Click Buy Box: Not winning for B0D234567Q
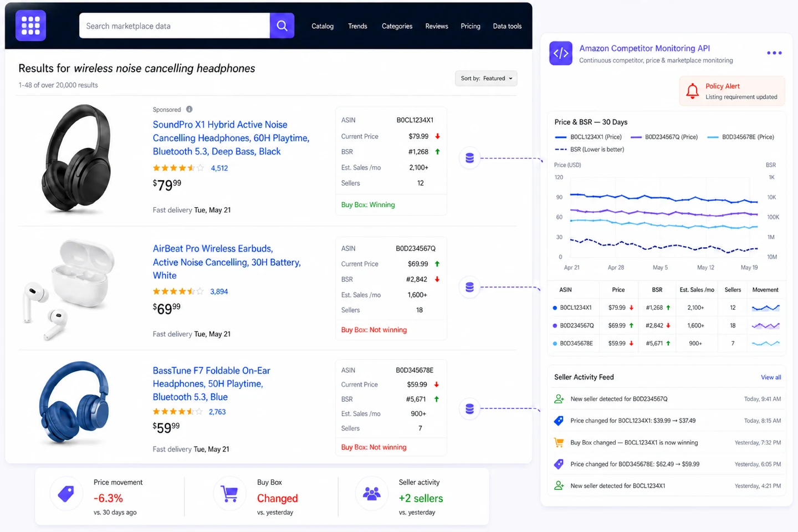This screenshot has width=798, height=532. [374, 330]
